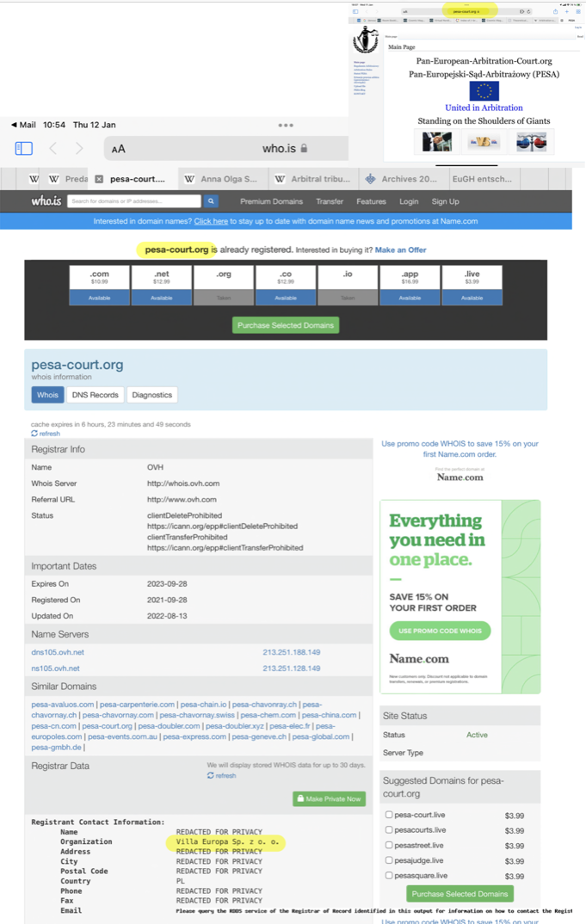Image resolution: width=586 pixels, height=924 pixels.
Task: Click Login in who.is navbar
Action: click(x=409, y=201)
